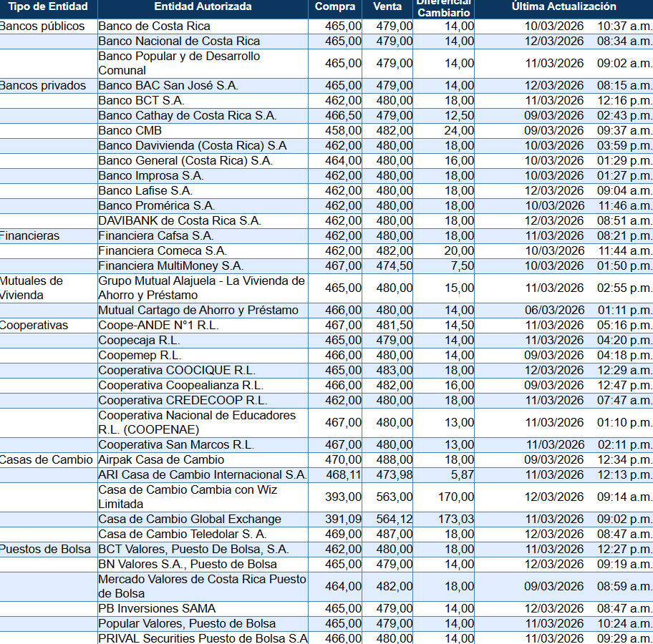Click Casa de Cambio Global Exchange
This screenshot has height=644, width=653.
[190, 519]
